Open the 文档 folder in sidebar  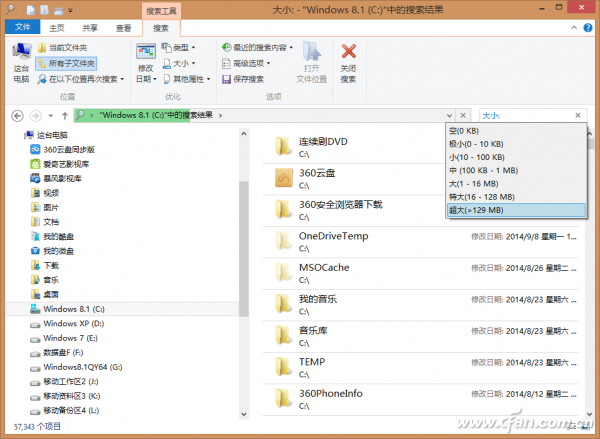point(45,222)
